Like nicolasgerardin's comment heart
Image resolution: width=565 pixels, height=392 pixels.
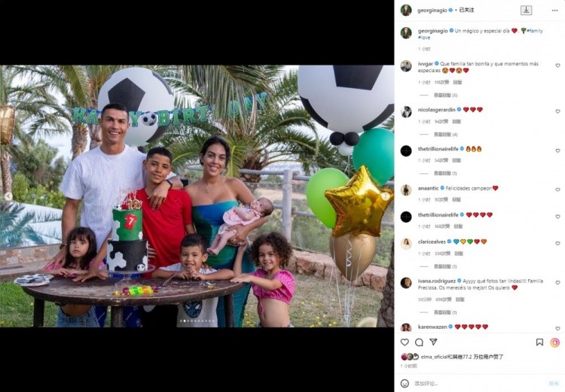[557, 111]
